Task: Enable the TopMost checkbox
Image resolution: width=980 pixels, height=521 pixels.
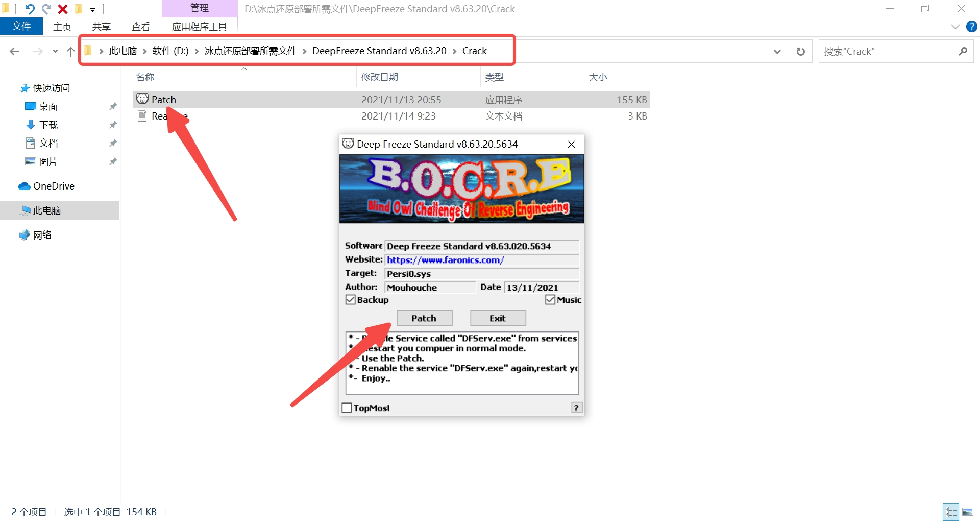Action: [347, 408]
